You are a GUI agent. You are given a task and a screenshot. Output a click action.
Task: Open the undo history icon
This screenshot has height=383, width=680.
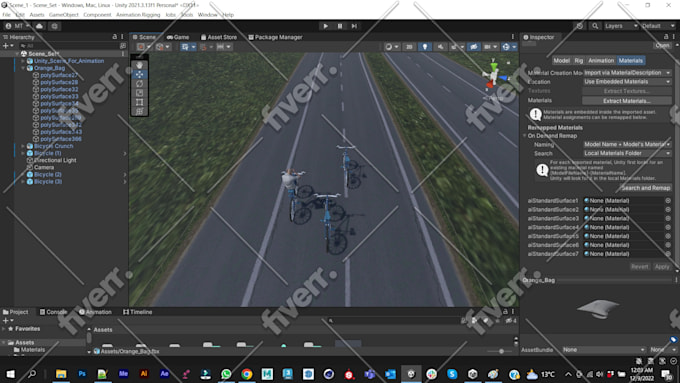580,26
